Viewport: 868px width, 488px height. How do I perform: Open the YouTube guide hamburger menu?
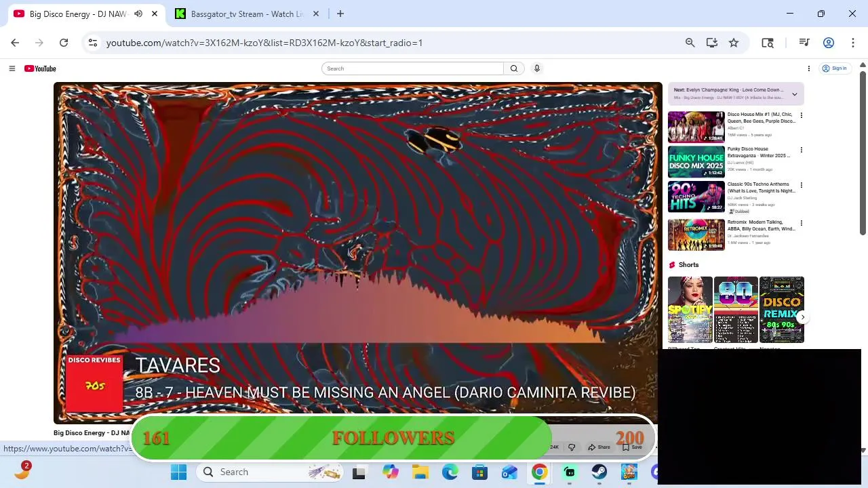click(x=12, y=68)
